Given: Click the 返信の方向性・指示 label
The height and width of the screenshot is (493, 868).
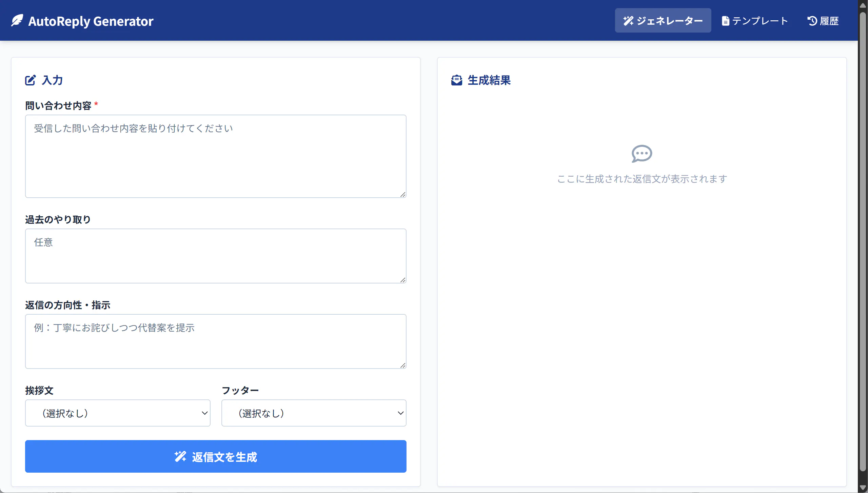Looking at the screenshot, I should (68, 305).
